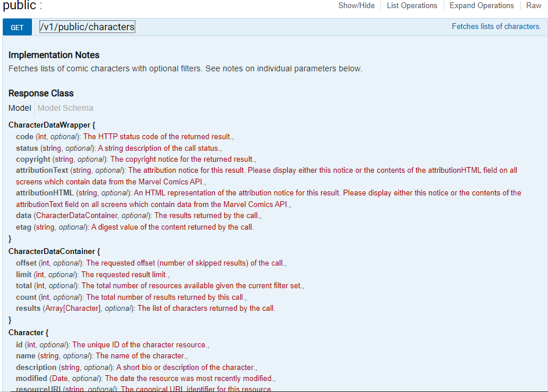Open List Operations for public resource
548x392 pixels.
point(412,6)
